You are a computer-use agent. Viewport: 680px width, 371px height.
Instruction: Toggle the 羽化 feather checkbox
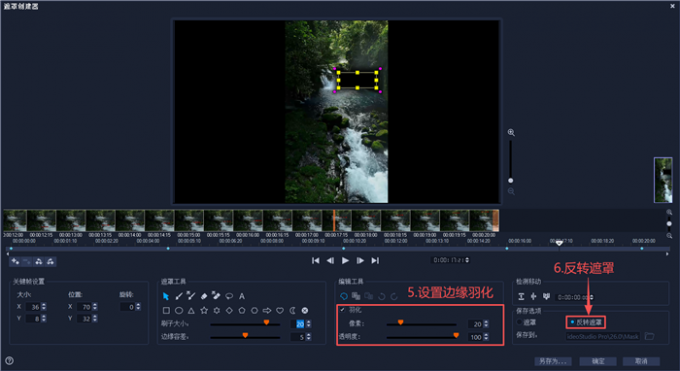343,310
